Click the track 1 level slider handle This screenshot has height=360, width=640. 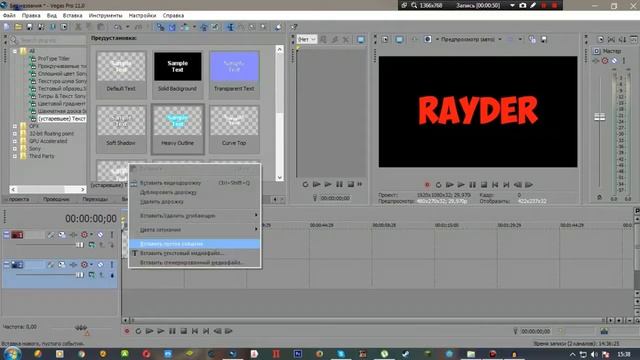[80, 245]
